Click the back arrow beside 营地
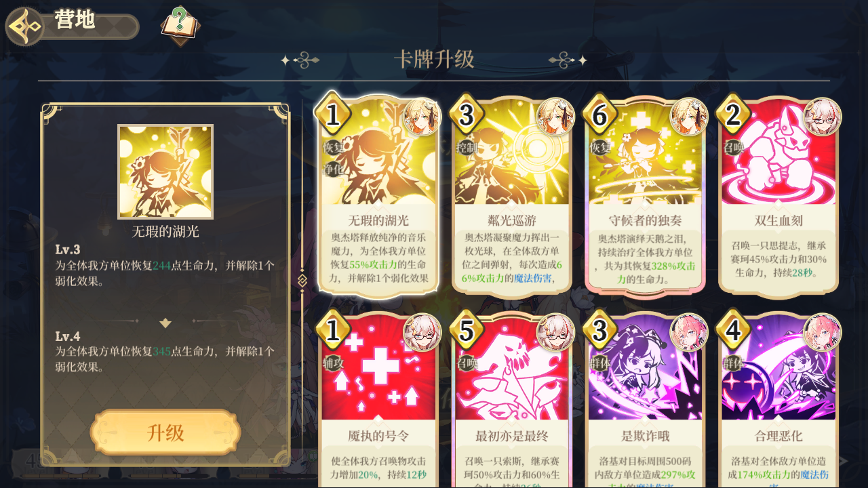 25,26
